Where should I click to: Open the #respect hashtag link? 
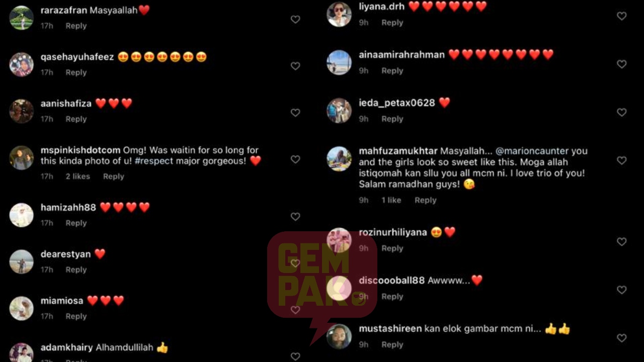point(154,161)
